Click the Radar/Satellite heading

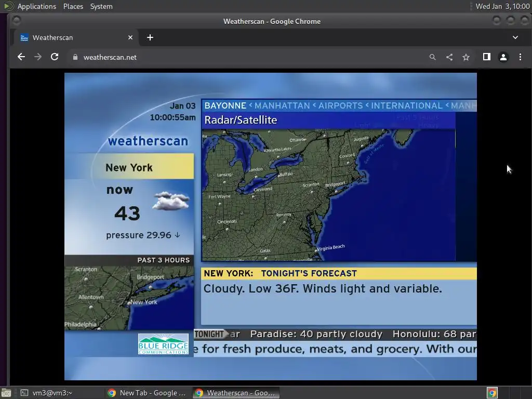click(x=241, y=120)
